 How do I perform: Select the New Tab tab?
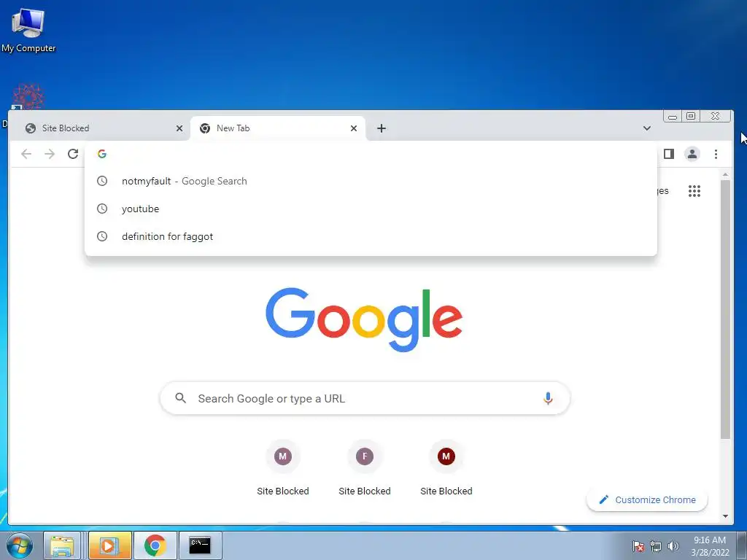tap(278, 128)
